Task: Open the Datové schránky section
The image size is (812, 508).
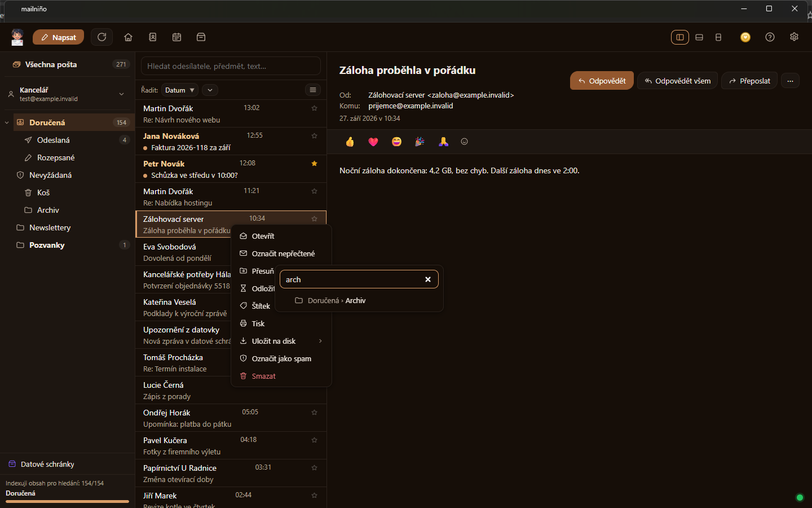Action: pyautogui.click(x=68, y=464)
